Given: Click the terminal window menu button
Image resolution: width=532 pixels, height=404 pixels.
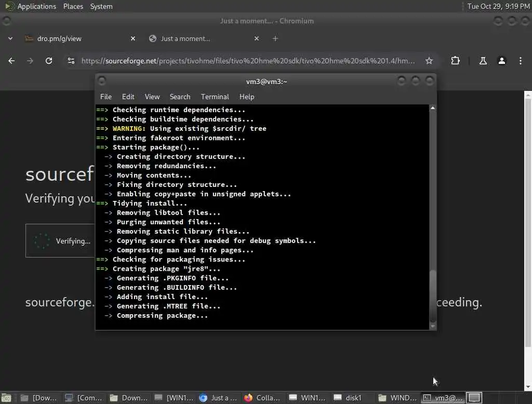Looking at the screenshot, I should click(x=102, y=81).
